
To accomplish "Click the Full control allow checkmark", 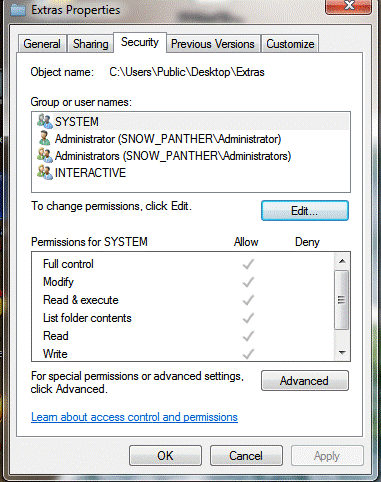I will coord(248,264).
